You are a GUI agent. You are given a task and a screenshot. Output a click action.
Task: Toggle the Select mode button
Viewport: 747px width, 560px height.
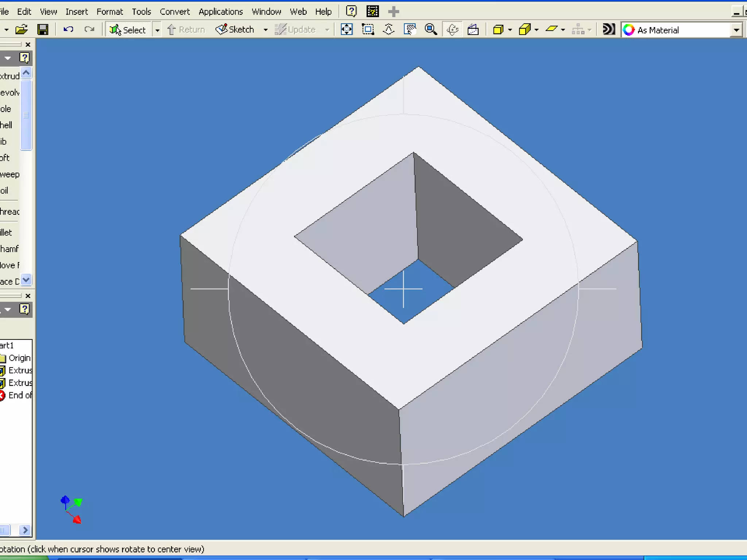click(x=128, y=30)
